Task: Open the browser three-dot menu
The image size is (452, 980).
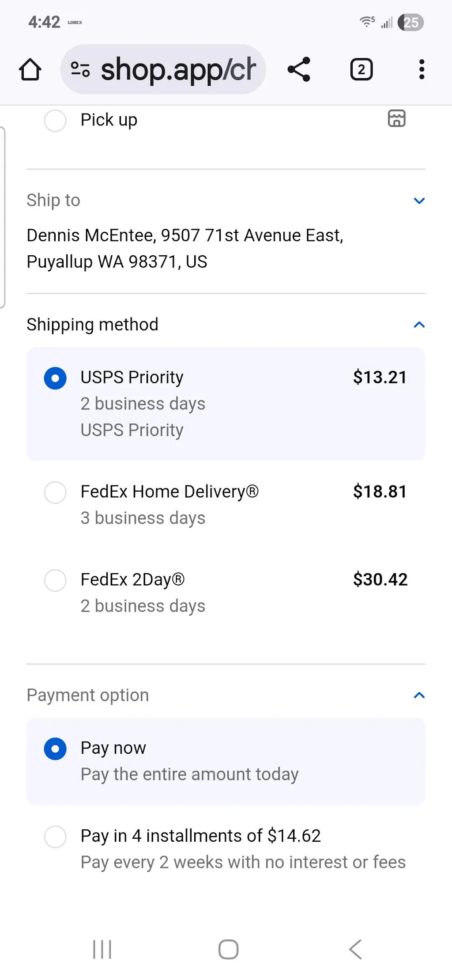Action: pos(422,69)
